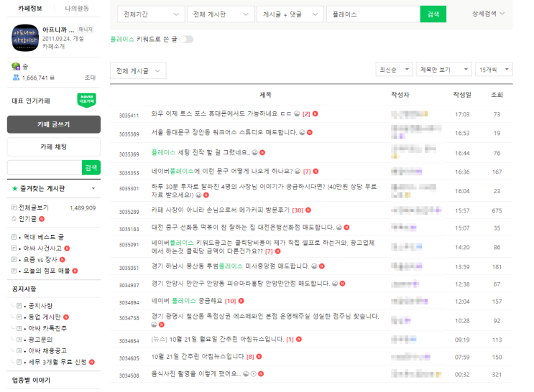Click the 초대 invite link
The width and height of the screenshot is (534, 392).
(90, 78)
